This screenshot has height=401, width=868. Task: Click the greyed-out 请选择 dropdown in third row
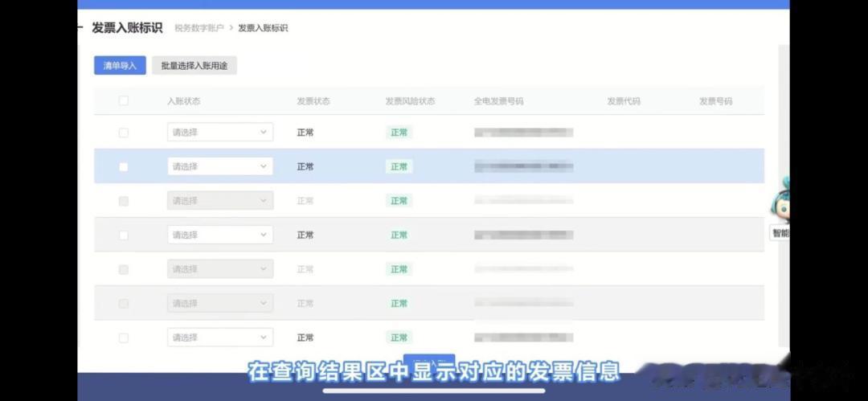[x=220, y=201]
